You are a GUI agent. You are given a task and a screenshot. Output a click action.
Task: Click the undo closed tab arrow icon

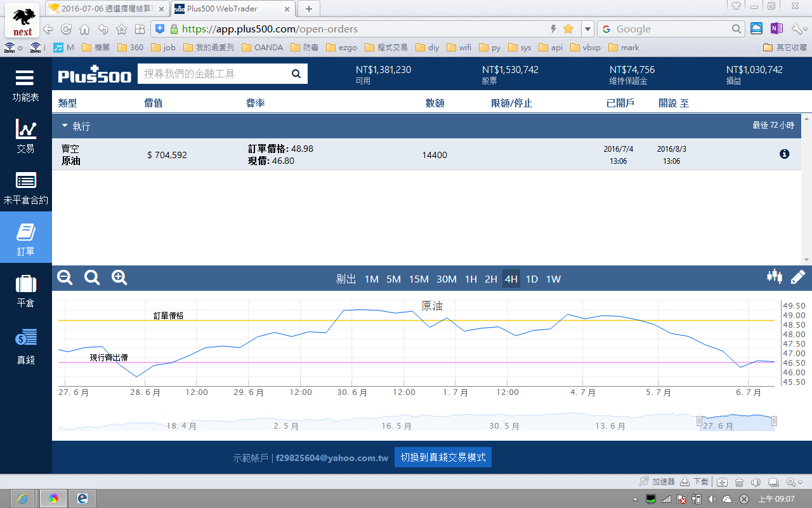coord(103,29)
